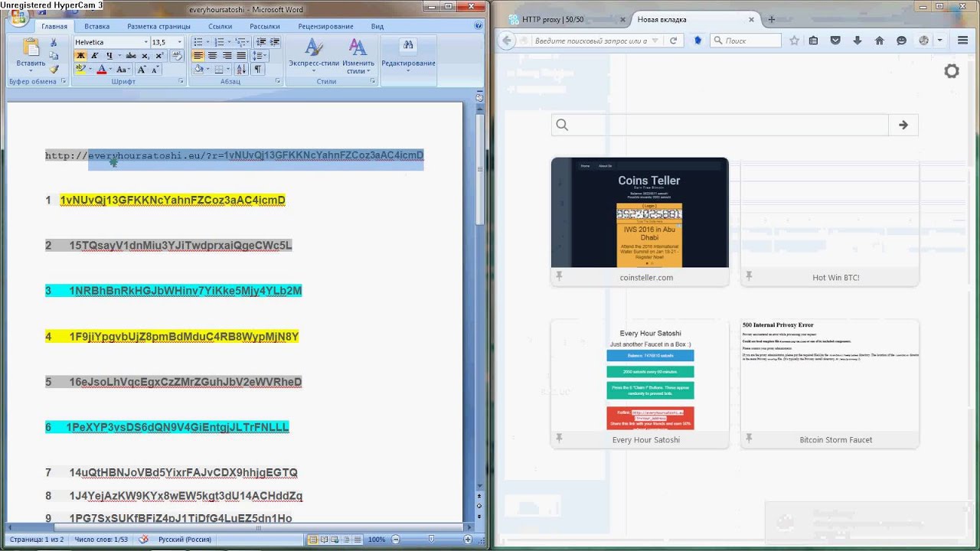Viewport: 980px width, 551px height.
Task: Apply the yellow text highlight color
Action: pos(80,70)
